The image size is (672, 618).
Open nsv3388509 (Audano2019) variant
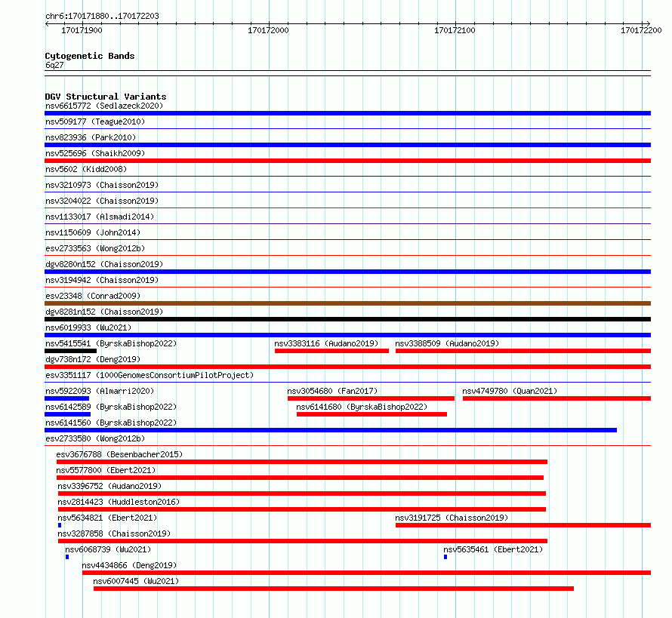(447, 343)
